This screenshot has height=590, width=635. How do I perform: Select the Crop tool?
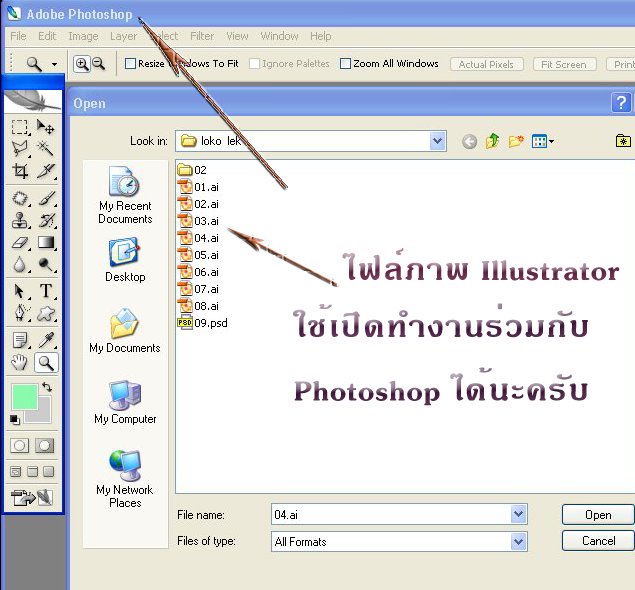(x=19, y=171)
